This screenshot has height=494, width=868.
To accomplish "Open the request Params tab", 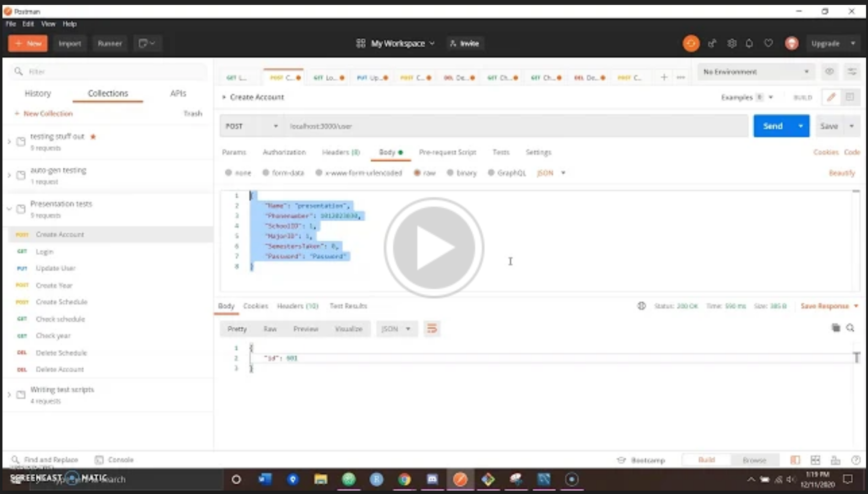I will (234, 152).
